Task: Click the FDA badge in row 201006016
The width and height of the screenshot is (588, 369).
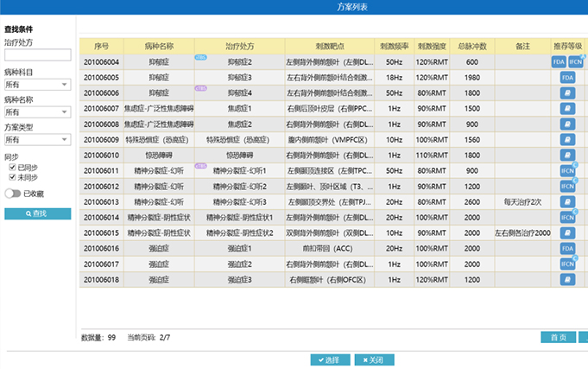Action: click(567, 249)
